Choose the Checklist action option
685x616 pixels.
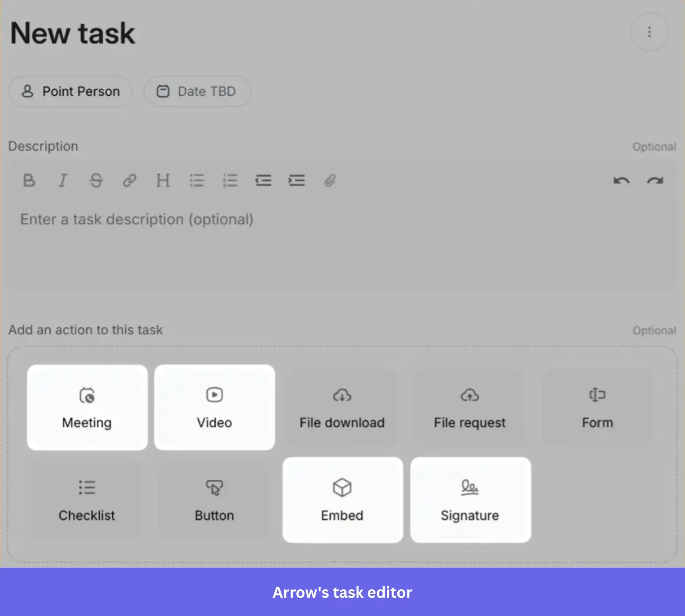click(x=87, y=500)
